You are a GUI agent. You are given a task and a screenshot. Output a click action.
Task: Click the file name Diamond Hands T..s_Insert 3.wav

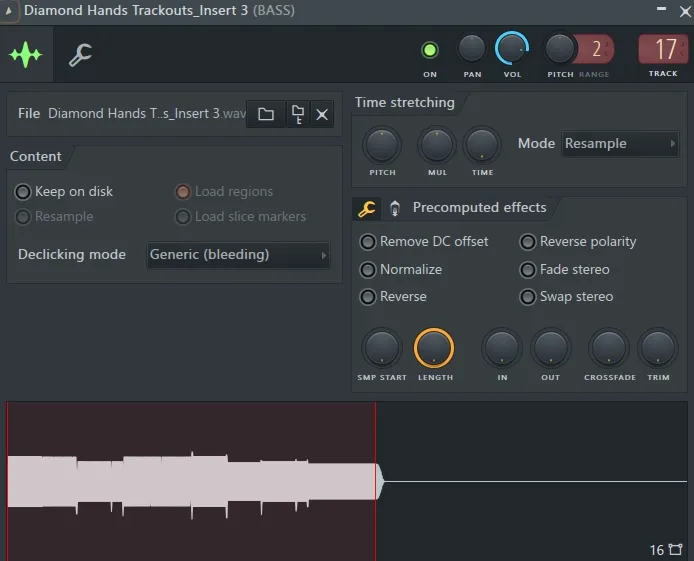pyautogui.click(x=147, y=113)
